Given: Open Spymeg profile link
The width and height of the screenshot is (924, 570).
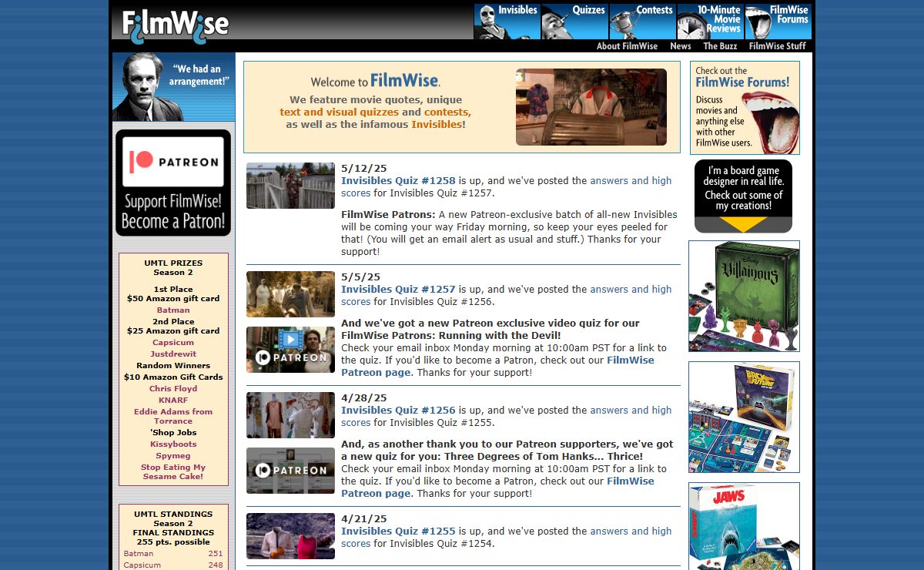Looking at the screenshot, I should (173, 455).
